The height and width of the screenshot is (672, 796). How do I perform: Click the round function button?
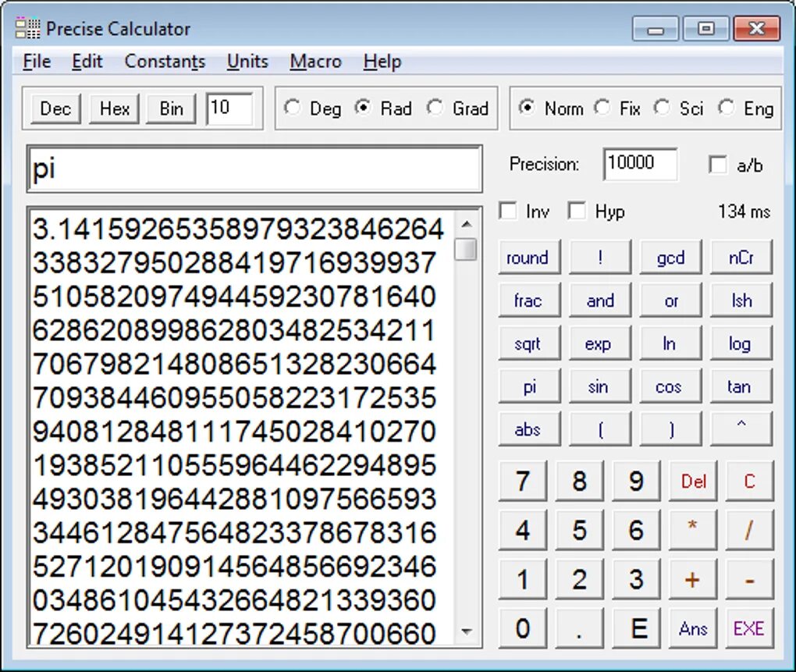click(529, 258)
